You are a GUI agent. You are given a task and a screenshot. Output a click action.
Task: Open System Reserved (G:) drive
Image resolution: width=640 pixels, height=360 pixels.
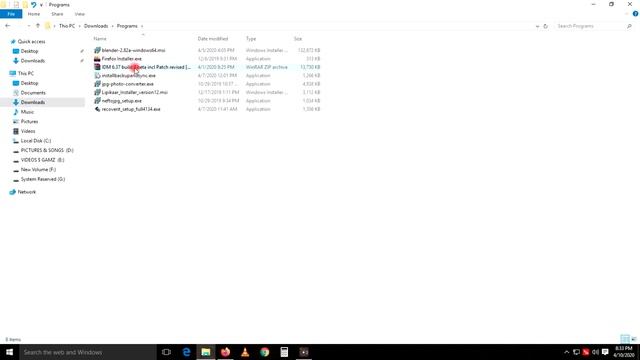click(x=43, y=179)
